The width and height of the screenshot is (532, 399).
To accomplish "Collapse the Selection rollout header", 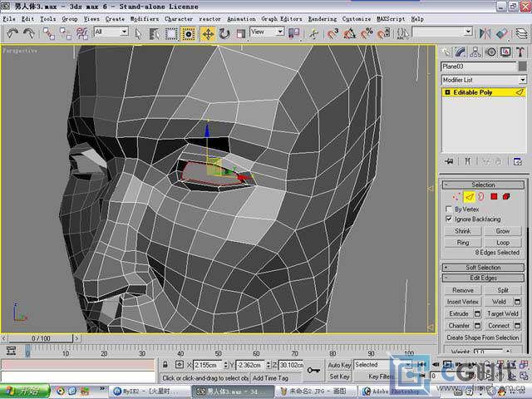I will [483, 185].
